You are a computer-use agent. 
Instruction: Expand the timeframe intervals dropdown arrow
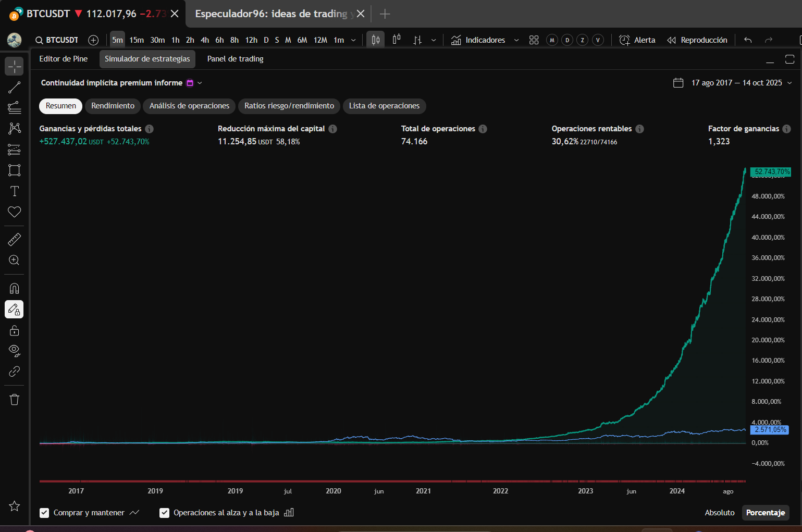pyautogui.click(x=353, y=40)
